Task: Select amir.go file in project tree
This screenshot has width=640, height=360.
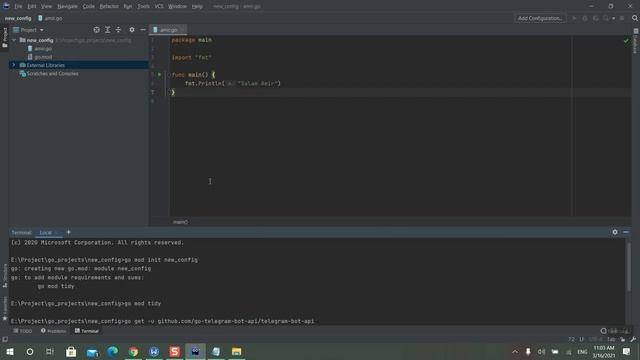Action: (x=43, y=49)
